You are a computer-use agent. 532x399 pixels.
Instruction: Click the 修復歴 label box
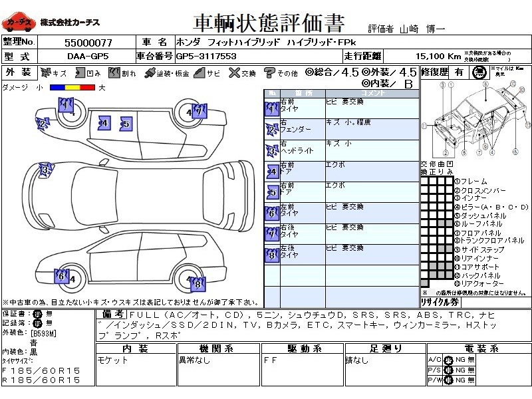point(434,72)
